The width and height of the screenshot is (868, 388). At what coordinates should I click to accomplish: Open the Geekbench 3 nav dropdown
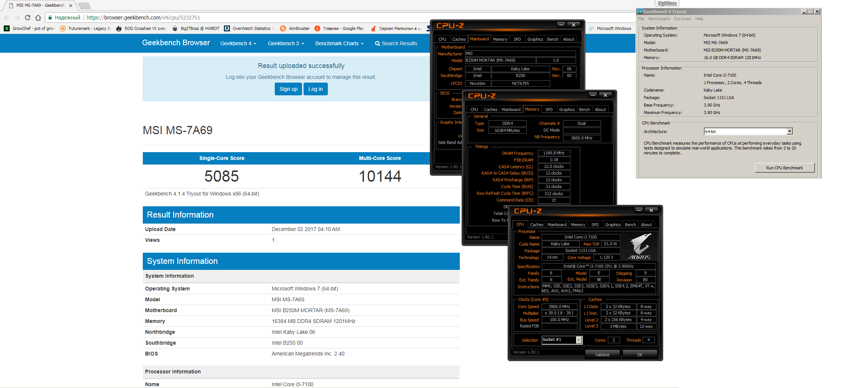tap(286, 43)
